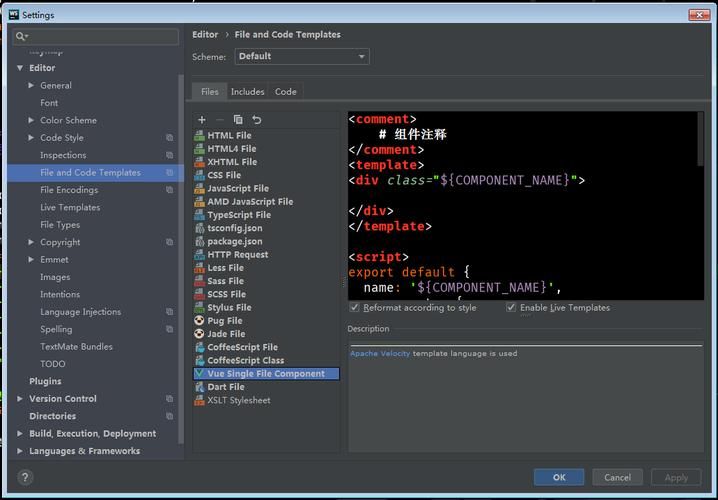Click the plus icon to create template

[202, 120]
